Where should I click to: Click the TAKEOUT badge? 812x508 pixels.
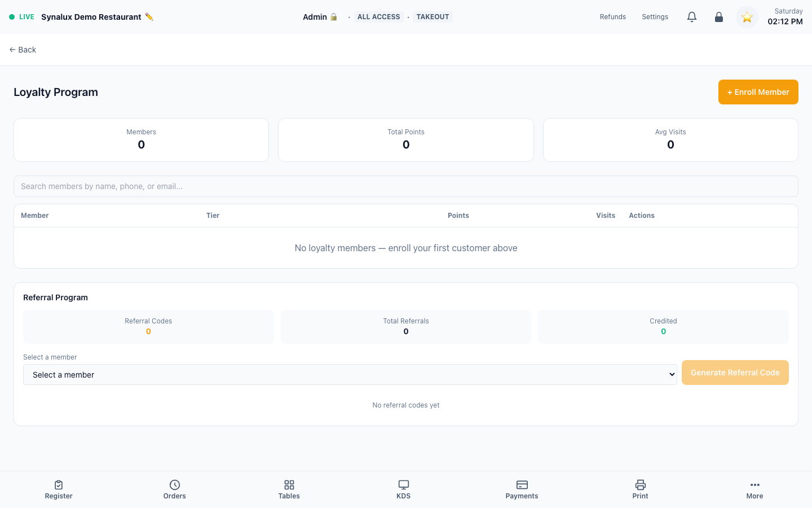(433, 17)
